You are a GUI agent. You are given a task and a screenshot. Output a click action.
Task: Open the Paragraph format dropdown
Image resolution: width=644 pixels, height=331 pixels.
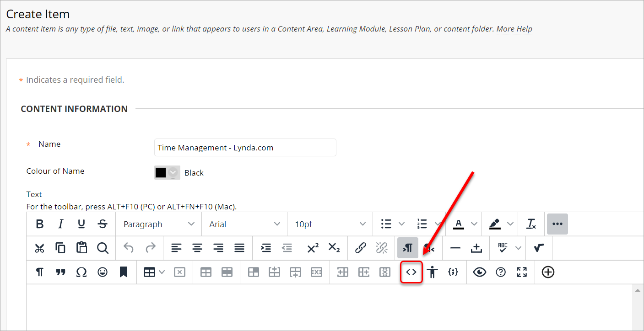(158, 224)
